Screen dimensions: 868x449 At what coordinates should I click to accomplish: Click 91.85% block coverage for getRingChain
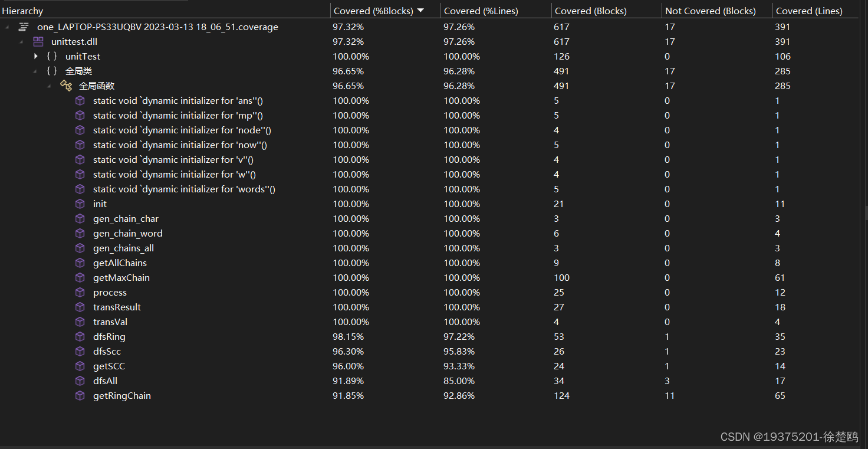(348, 396)
